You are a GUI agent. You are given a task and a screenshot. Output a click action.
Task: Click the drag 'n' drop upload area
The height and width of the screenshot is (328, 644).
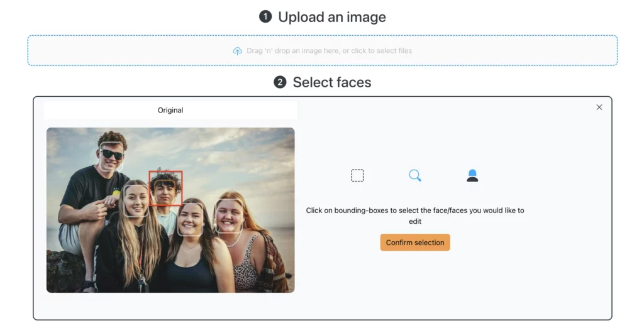323,50
